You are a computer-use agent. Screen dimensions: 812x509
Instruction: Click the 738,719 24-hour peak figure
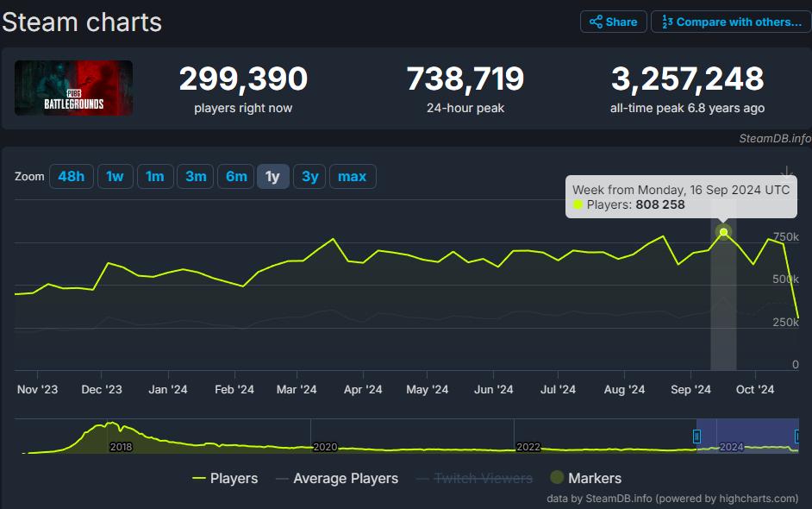tap(465, 79)
